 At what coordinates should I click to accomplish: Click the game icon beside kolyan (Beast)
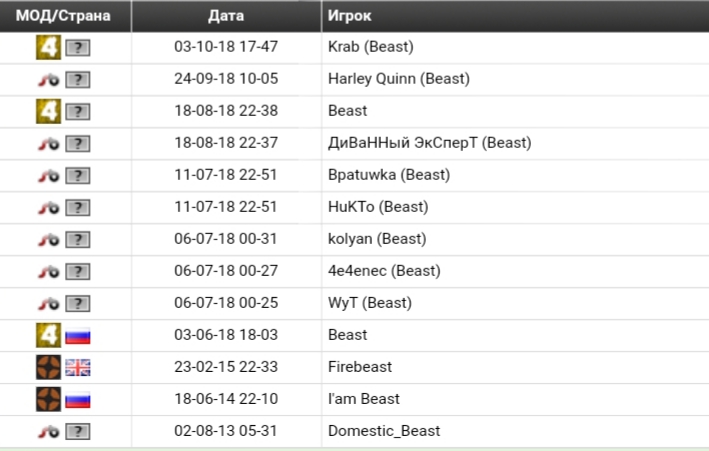[48, 239]
